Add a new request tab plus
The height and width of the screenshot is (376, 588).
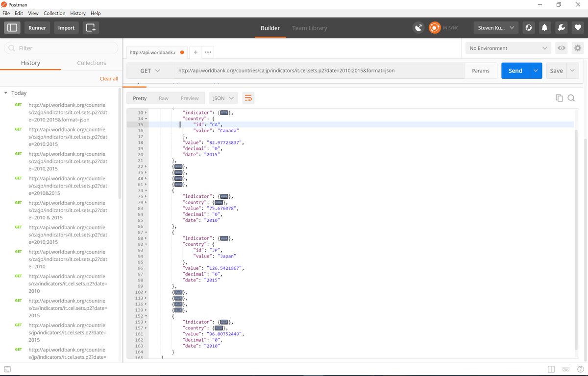click(195, 52)
